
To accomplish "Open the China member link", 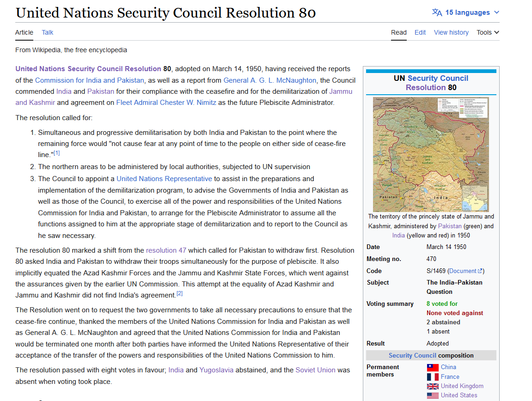I will tap(448, 367).
